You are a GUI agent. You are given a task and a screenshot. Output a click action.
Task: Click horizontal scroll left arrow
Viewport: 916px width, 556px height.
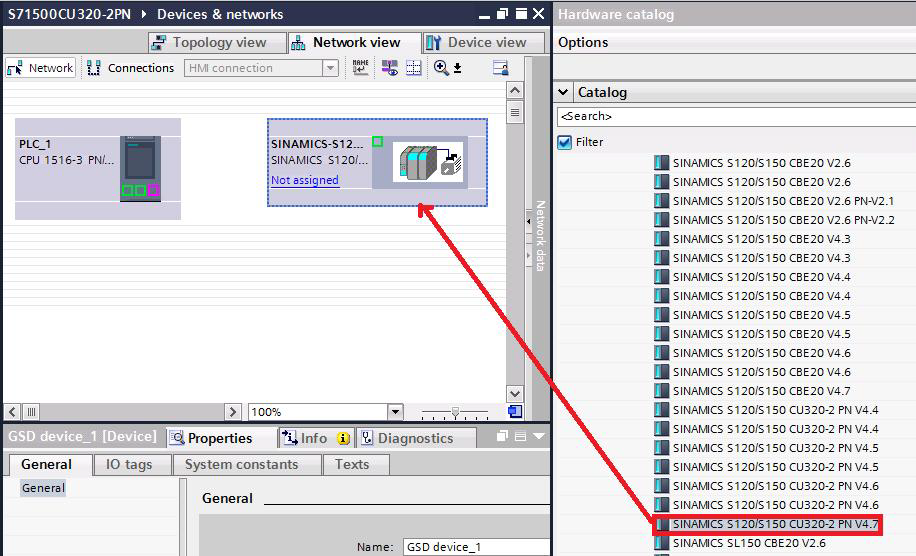(13, 412)
